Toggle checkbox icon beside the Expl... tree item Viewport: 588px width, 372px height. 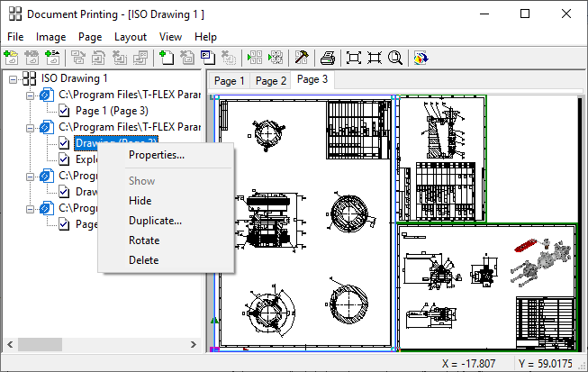tap(64, 159)
